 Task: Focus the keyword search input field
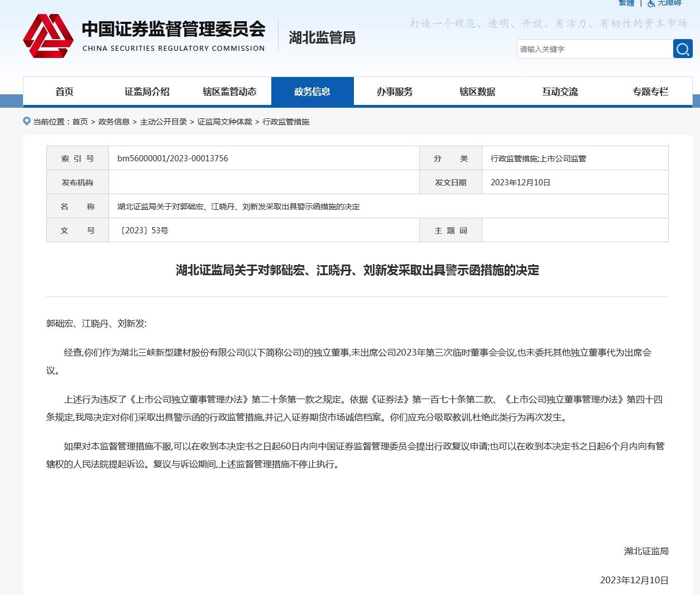[595, 49]
